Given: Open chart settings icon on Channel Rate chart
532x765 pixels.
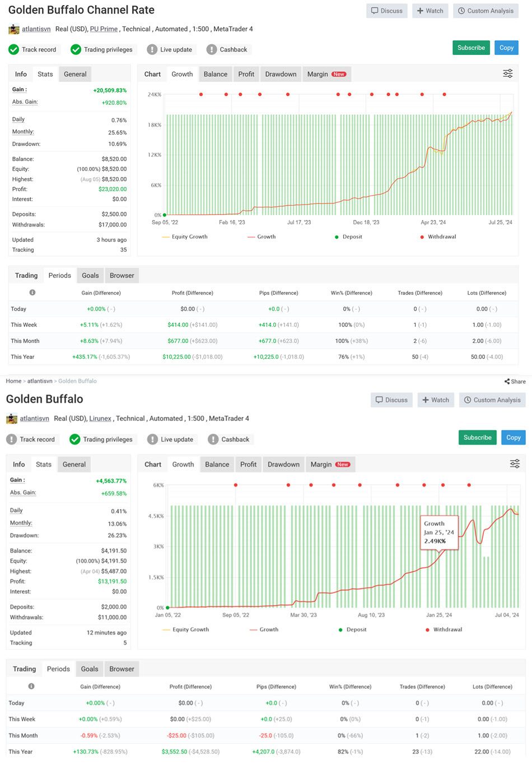Looking at the screenshot, I should (x=507, y=74).
